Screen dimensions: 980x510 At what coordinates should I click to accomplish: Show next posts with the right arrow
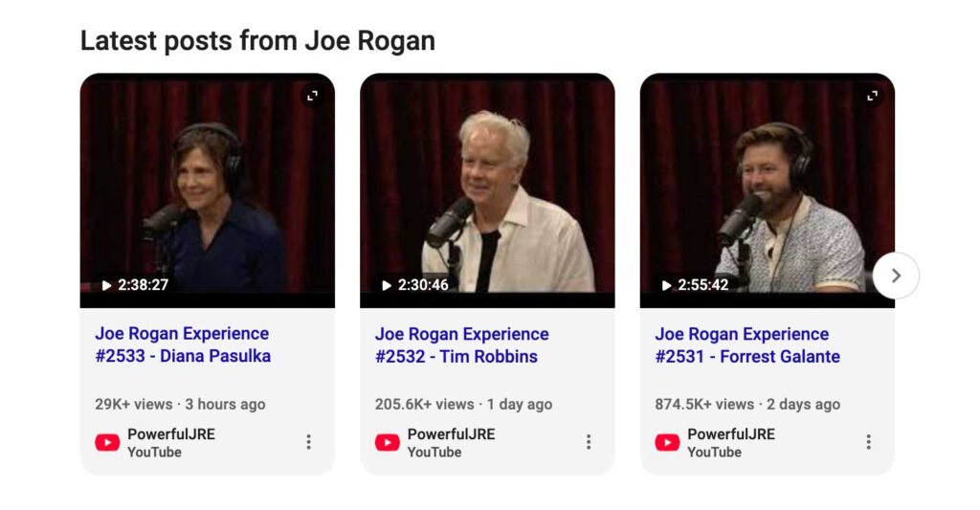tap(896, 276)
